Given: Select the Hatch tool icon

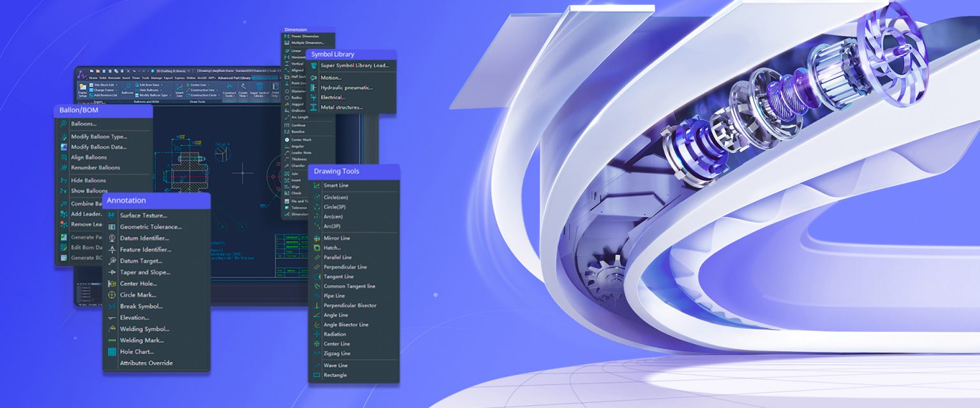Looking at the screenshot, I should point(316,248).
